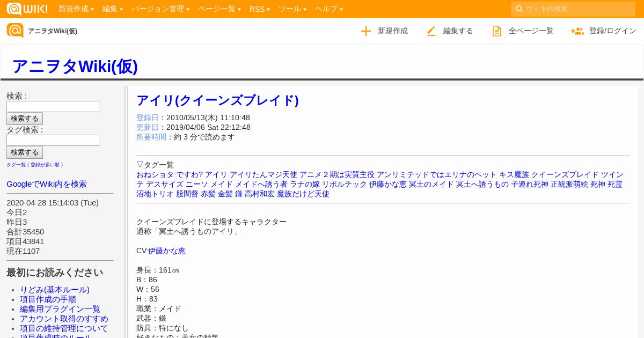644x338 pixels.
Task: Click the デスサイズ tag
Action: 165,184
